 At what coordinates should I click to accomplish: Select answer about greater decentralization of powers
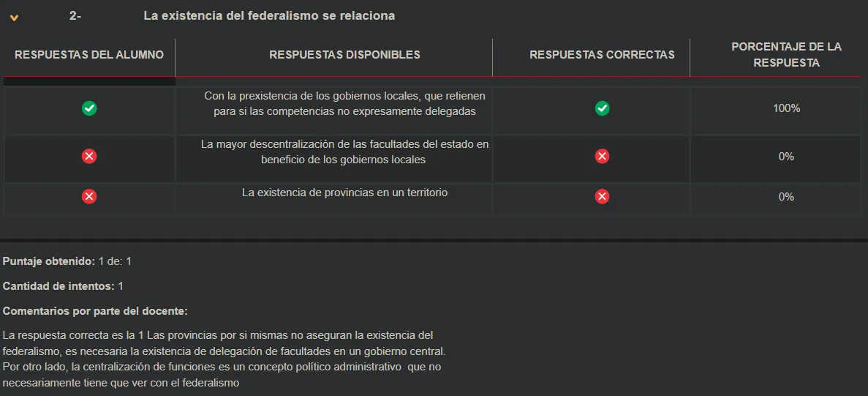(x=344, y=152)
